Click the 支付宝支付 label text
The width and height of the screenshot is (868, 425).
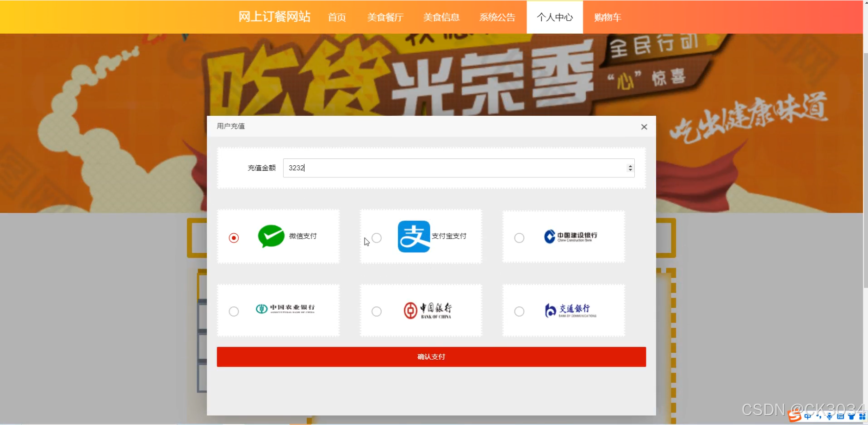449,236
